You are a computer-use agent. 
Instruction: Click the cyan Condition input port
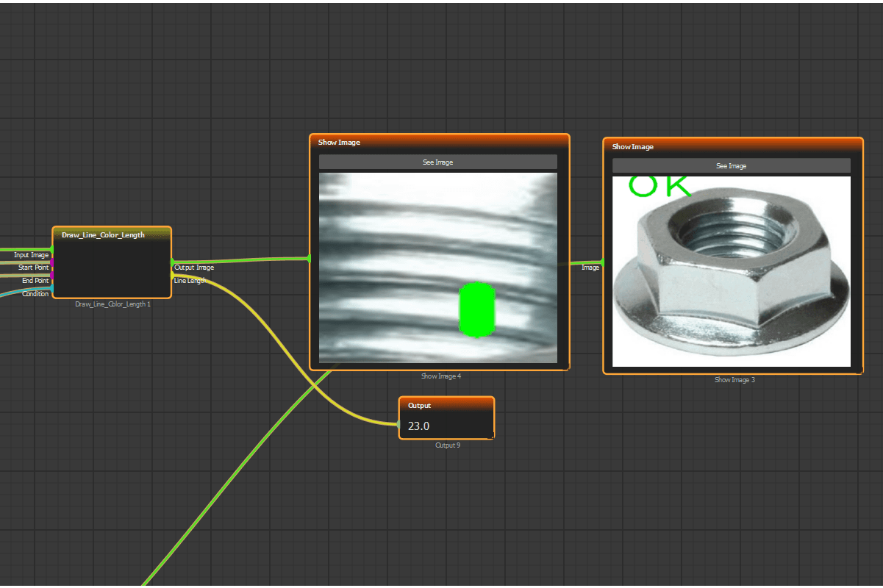click(52, 288)
